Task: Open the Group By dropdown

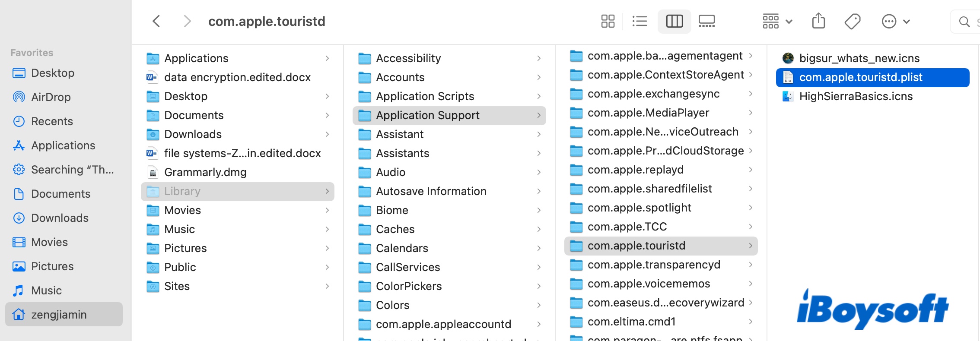Action: pyautogui.click(x=777, y=21)
